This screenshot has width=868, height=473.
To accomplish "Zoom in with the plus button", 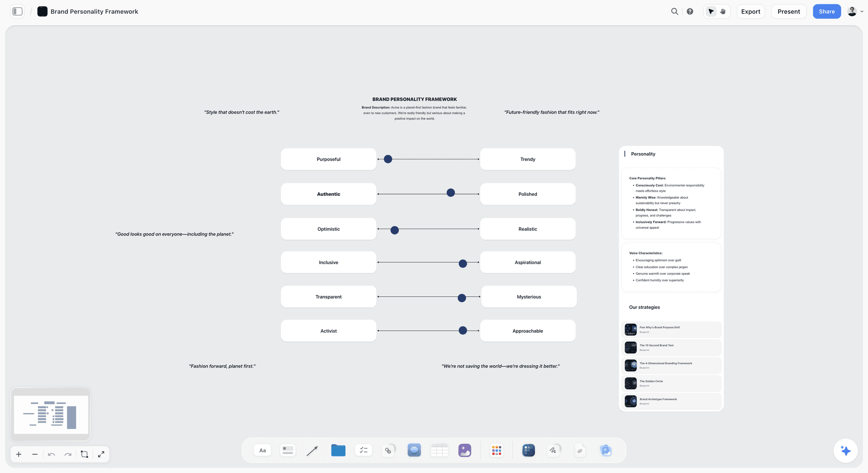I will click(x=19, y=454).
